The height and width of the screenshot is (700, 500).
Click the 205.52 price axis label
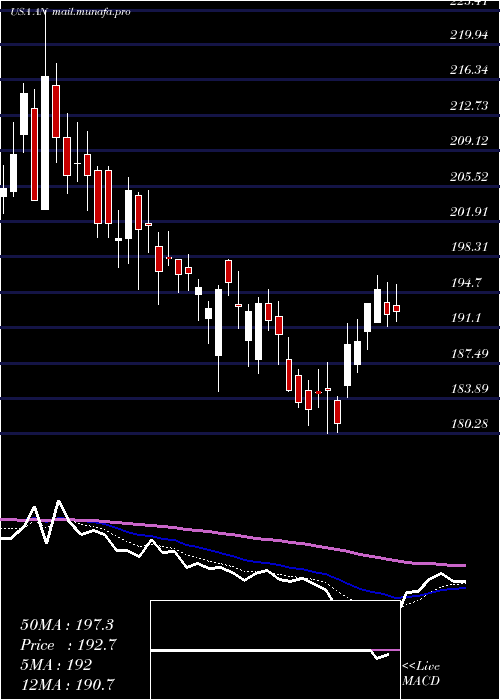pos(469,177)
